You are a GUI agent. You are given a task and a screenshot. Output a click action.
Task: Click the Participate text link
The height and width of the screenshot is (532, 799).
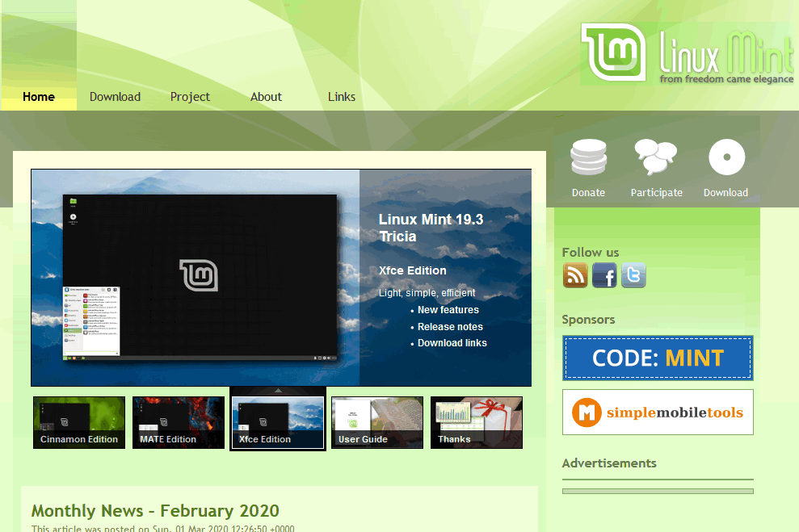pos(656,192)
